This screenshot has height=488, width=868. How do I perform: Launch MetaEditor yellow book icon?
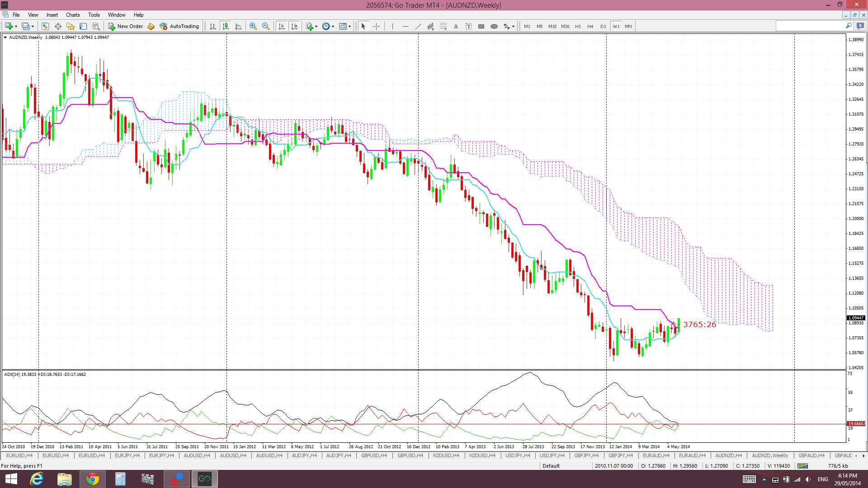(151, 26)
